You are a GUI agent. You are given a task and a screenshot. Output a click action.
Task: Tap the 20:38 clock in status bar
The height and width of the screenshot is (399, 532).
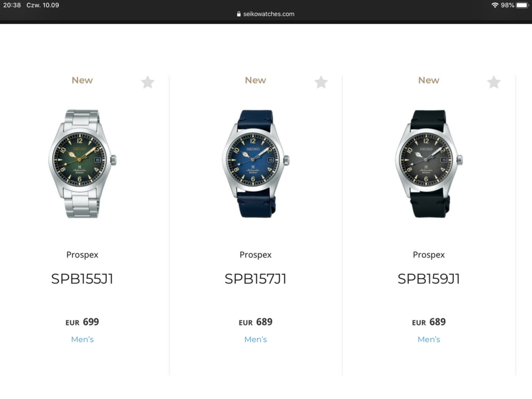pyautogui.click(x=12, y=5)
